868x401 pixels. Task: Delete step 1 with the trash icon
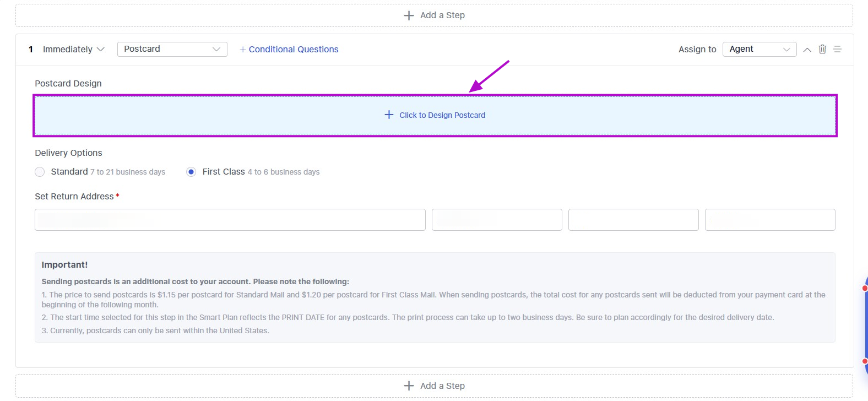point(822,49)
